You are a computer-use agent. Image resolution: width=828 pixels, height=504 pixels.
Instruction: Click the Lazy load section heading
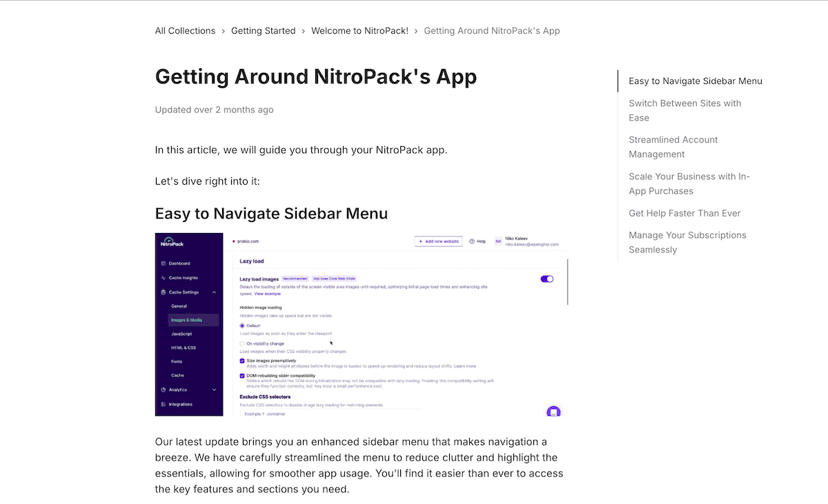(x=252, y=261)
